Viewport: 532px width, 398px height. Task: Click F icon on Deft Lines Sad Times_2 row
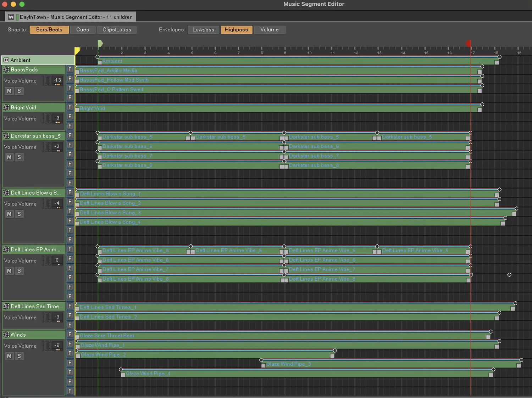(x=70, y=315)
